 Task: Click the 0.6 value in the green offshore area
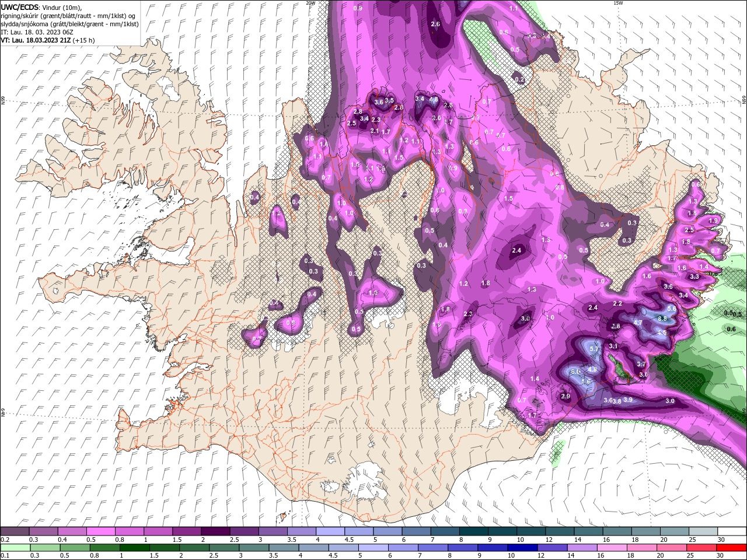[731, 330]
